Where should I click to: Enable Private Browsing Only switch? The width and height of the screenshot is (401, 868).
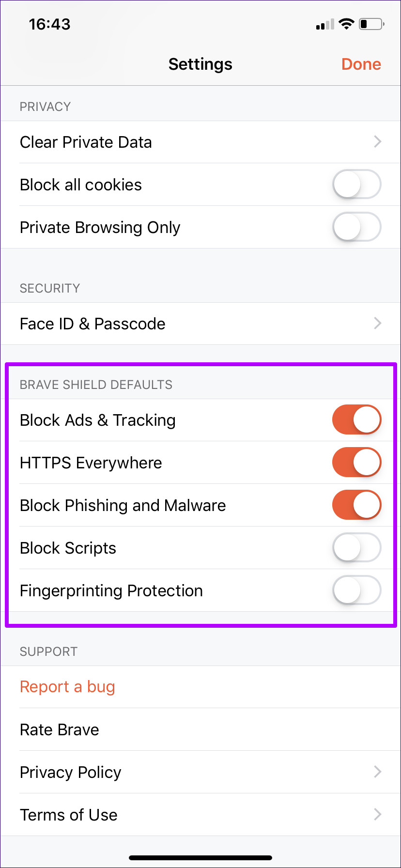coord(356,227)
